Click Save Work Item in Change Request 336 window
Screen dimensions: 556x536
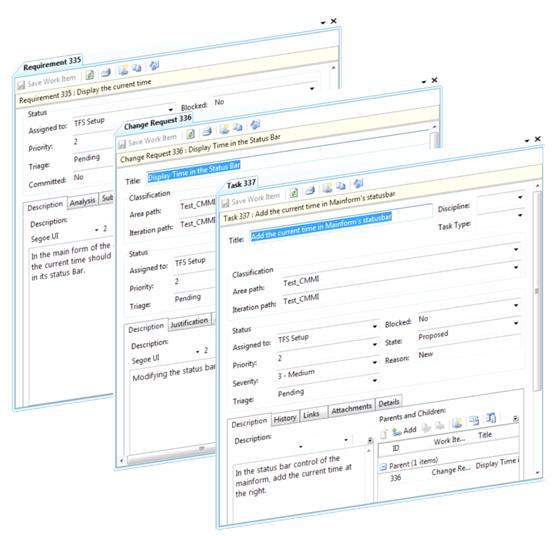click(148, 140)
